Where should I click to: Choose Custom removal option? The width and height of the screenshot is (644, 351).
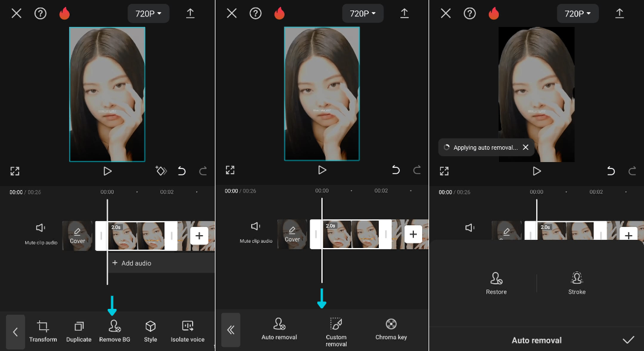[x=336, y=330]
